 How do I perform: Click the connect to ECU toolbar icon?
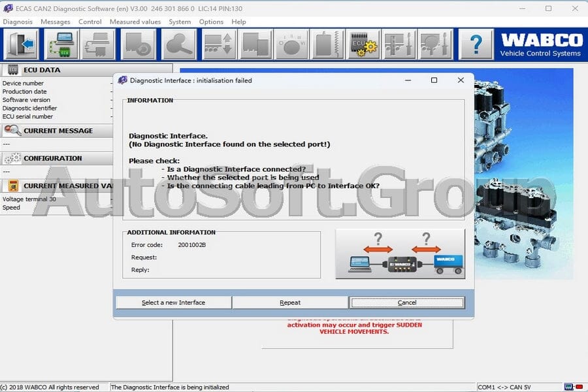click(x=61, y=44)
